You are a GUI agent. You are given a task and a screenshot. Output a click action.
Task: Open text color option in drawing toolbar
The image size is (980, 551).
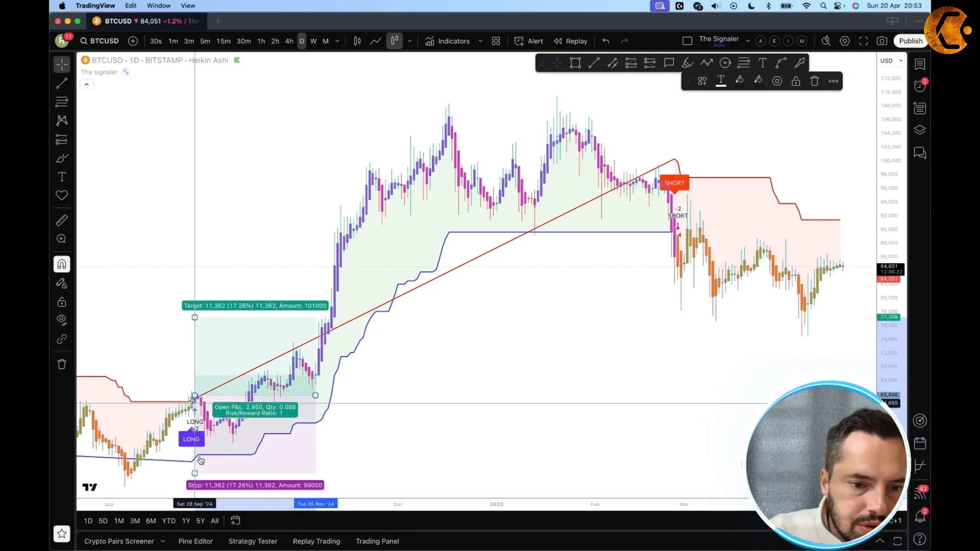(x=721, y=81)
